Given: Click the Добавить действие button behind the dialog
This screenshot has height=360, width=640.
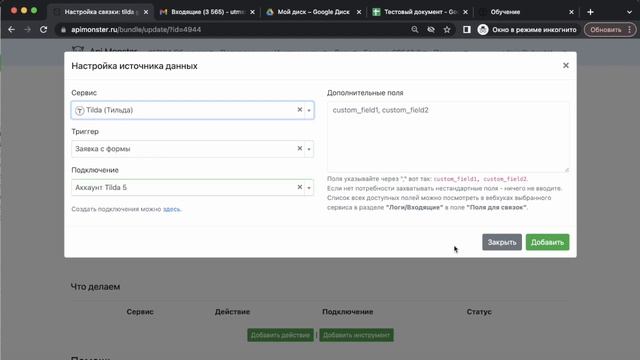Looking at the screenshot, I should 280,335.
